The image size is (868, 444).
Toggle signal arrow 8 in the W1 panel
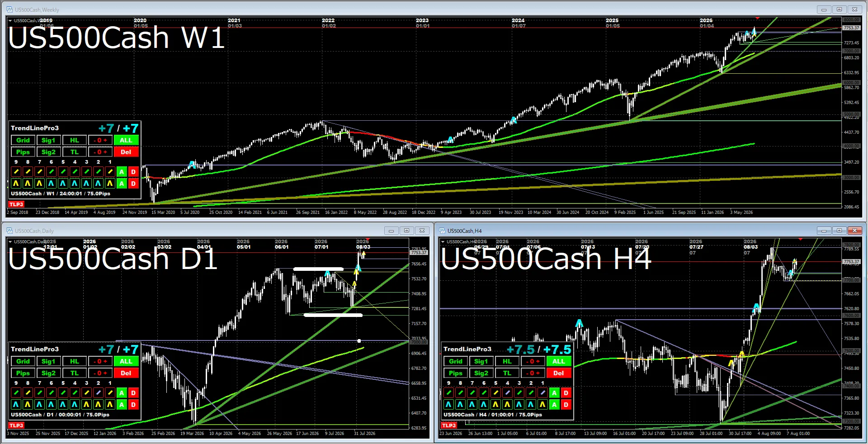pos(28,184)
